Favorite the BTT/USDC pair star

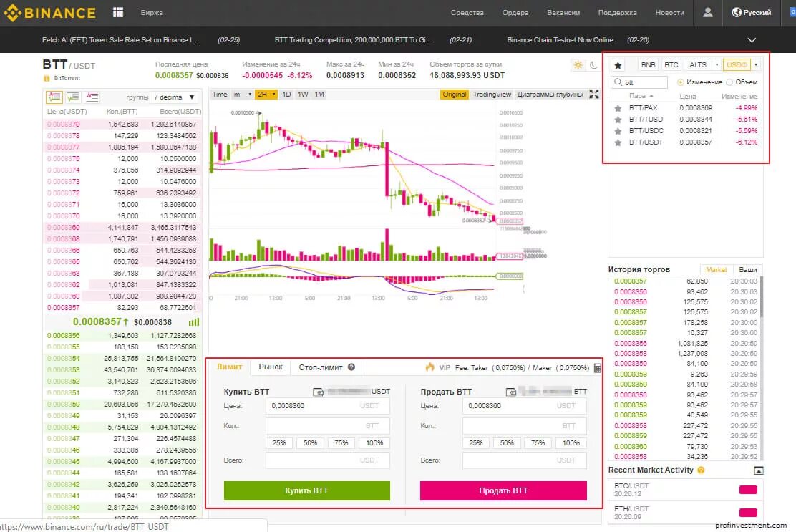[x=618, y=131]
